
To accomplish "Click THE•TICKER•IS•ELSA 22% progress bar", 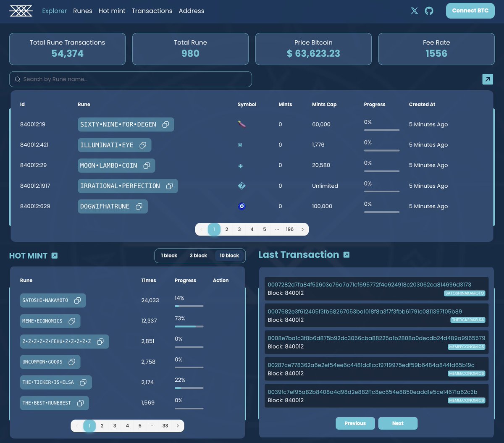I will [x=189, y=388].
